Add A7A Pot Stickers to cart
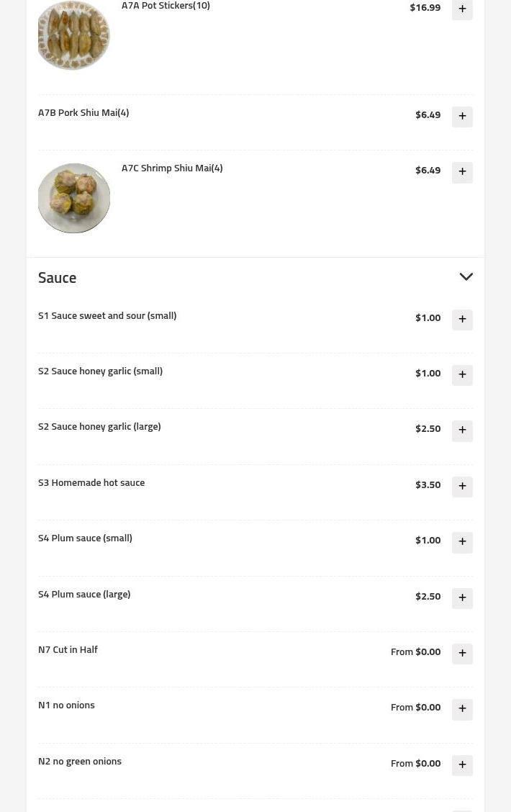This screenshot has width=511, height=812. tap(462, 9)
